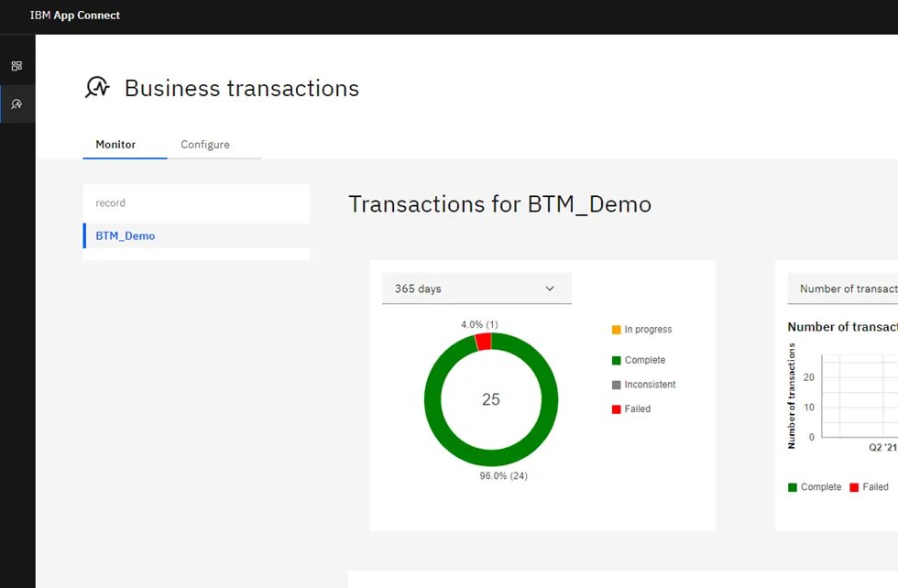The width and height of the screenshot is (898, 588).
Task: Click the Inconsistent gray legend swatch
Action: click(x=616, y=385)
